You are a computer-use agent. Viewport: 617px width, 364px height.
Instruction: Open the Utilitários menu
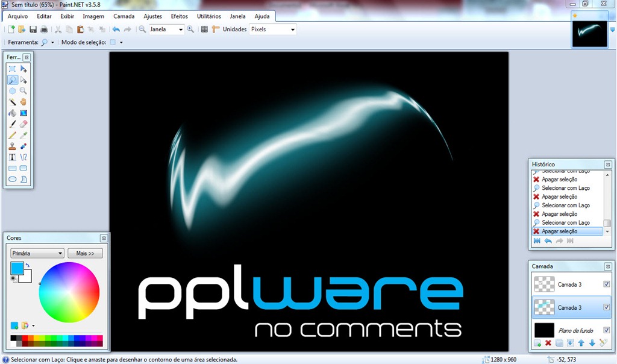point(209,16)
